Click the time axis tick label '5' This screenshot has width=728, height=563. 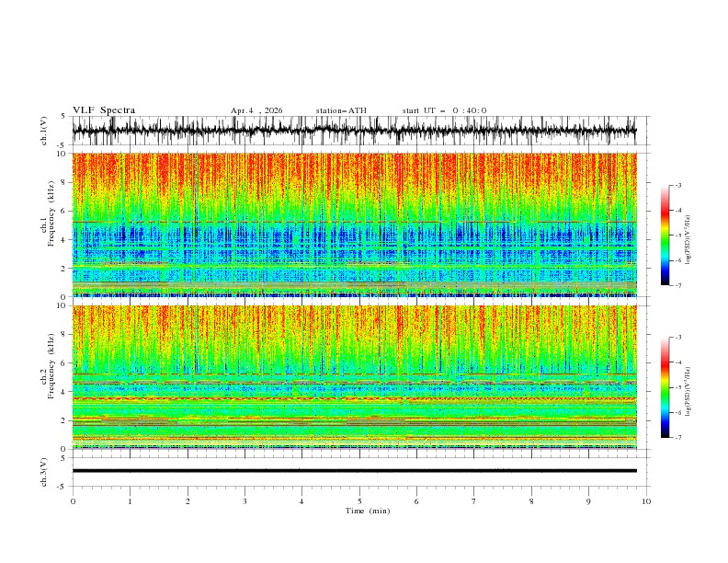tap(359, 501)
